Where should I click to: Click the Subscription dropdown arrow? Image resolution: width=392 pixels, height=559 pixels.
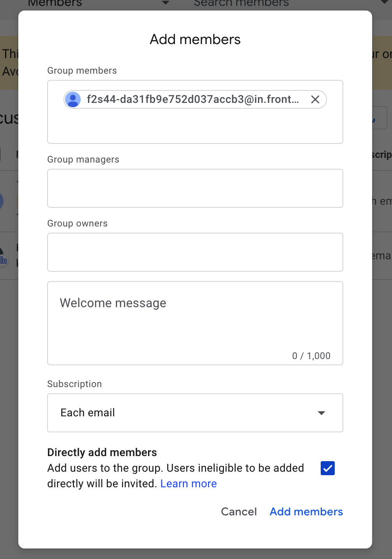321,413
